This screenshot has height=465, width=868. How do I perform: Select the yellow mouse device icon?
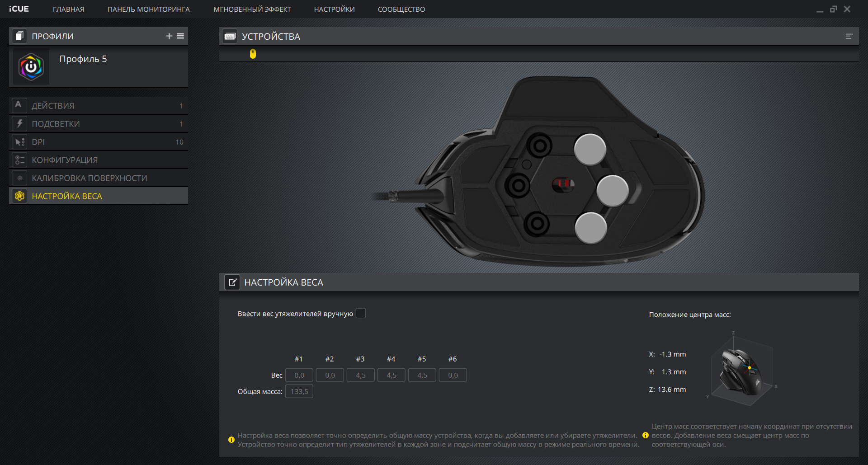pos(253,54)
